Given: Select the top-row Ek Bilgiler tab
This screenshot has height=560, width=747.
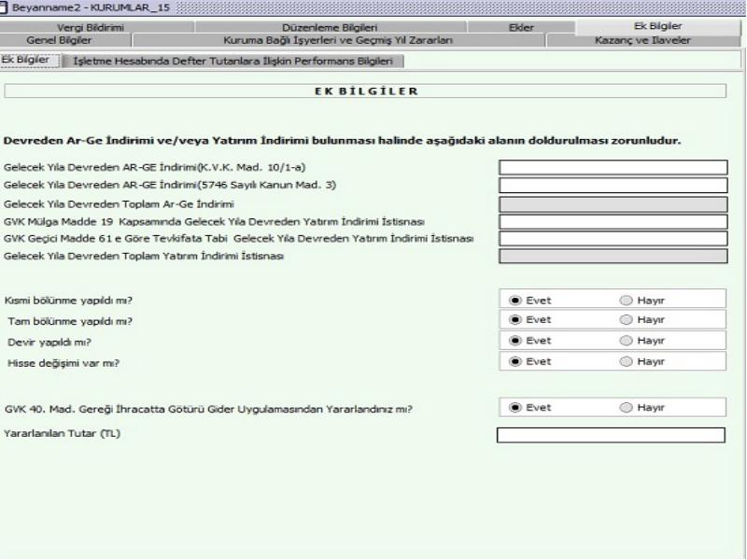Looking at the screenshot, I should coord(658,26).
